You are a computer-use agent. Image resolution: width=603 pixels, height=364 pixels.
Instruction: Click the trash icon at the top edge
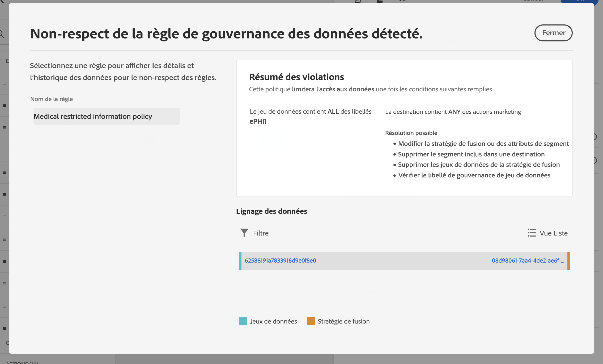tap(358, 1)
